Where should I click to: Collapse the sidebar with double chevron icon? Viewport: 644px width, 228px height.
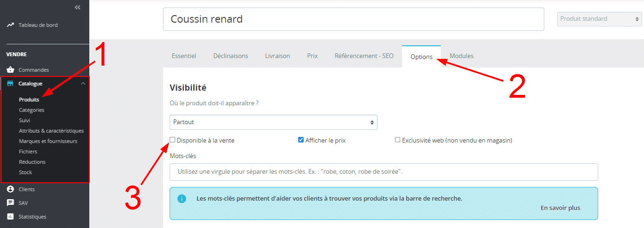pyautogui.click(x=77, y=7)
